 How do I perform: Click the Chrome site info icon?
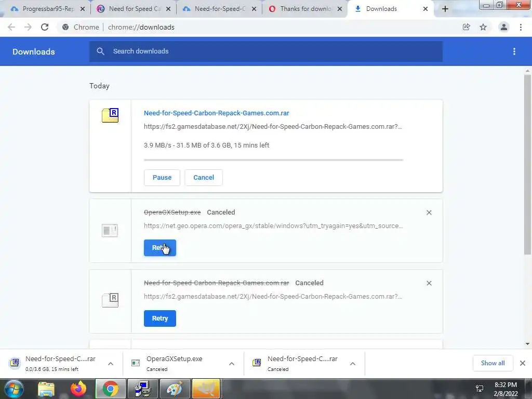(65, 27)
